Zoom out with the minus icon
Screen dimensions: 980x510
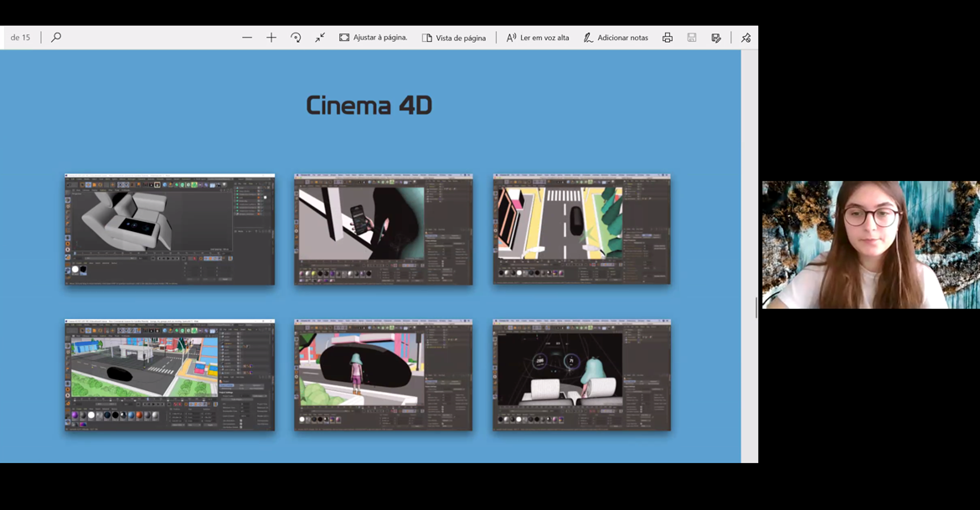pos(247,38)
